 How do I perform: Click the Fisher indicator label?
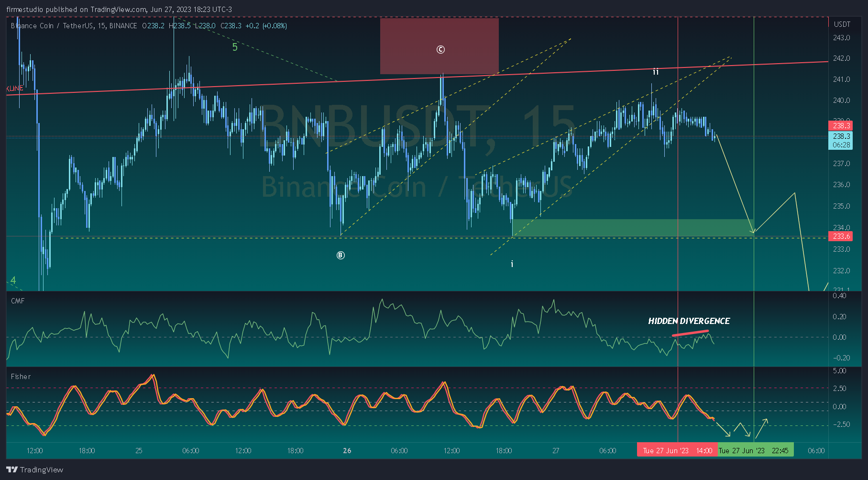pyautogui.click(x=21, y=377)
